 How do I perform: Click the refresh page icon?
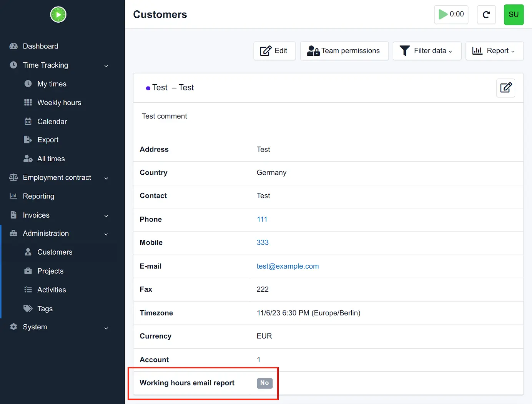click(486, 15)
